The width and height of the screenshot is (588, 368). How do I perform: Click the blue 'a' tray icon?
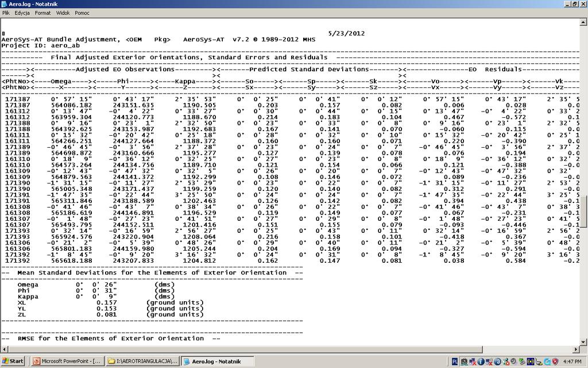(498, 362)
